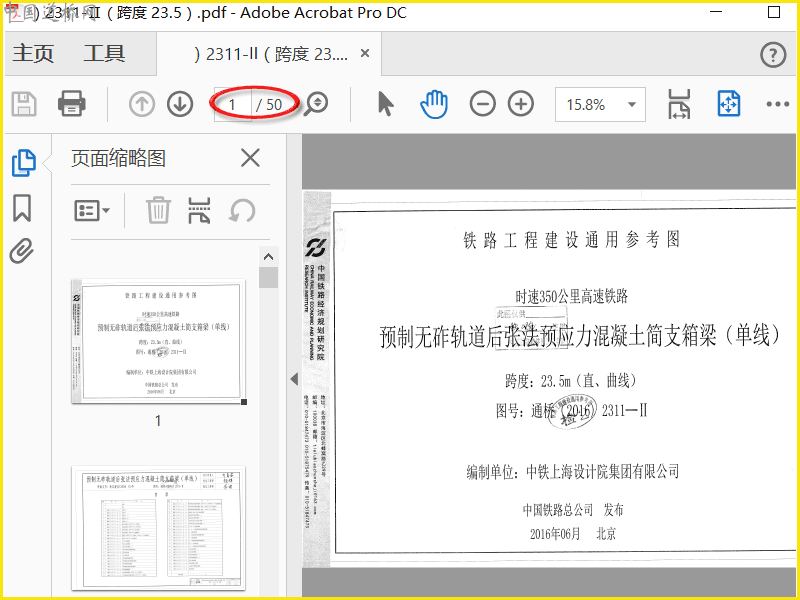The height and width of the screenshot is (600, 800).
Task: Select the 2311-II document tab
Action: click(270, 54)
